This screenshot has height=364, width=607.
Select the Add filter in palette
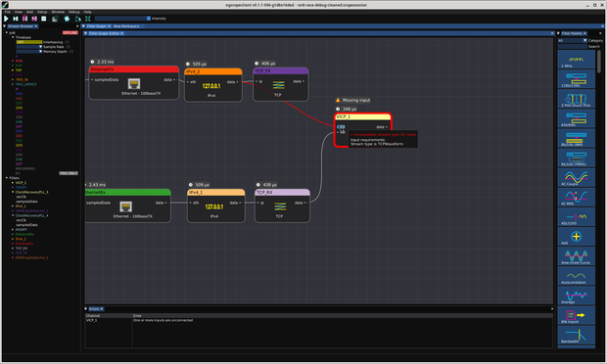point(576,237)
